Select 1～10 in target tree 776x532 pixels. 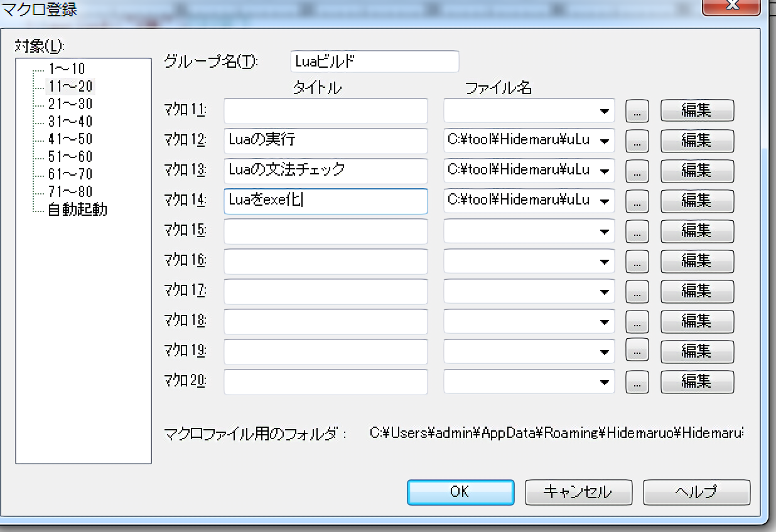pos(66,69)
